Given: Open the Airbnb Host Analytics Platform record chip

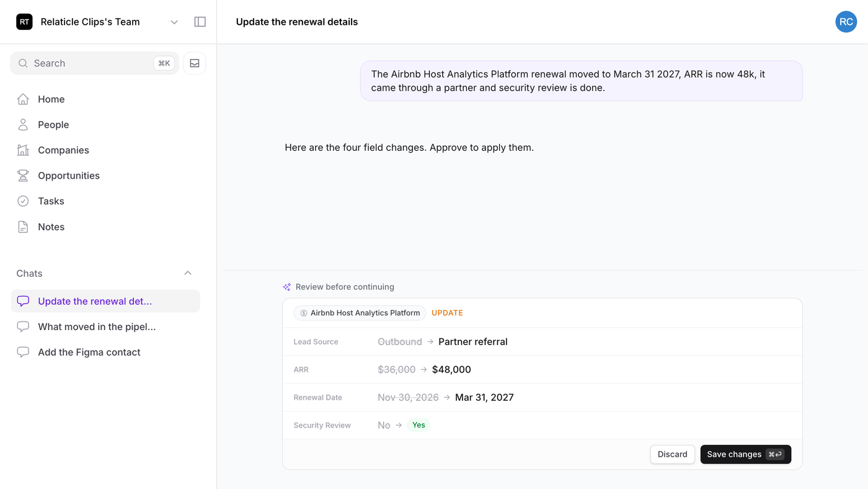Looking at the screenshot, I should tap(360, 313).
